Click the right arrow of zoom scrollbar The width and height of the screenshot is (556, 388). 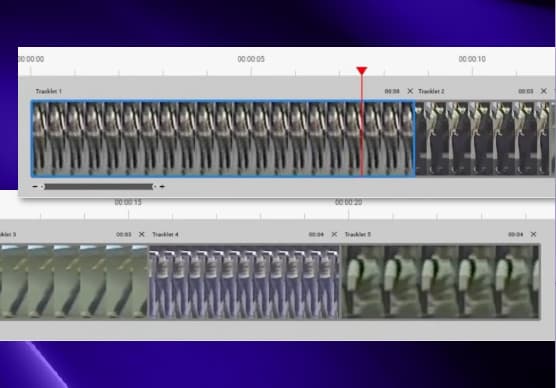click(x=162, y=187)
